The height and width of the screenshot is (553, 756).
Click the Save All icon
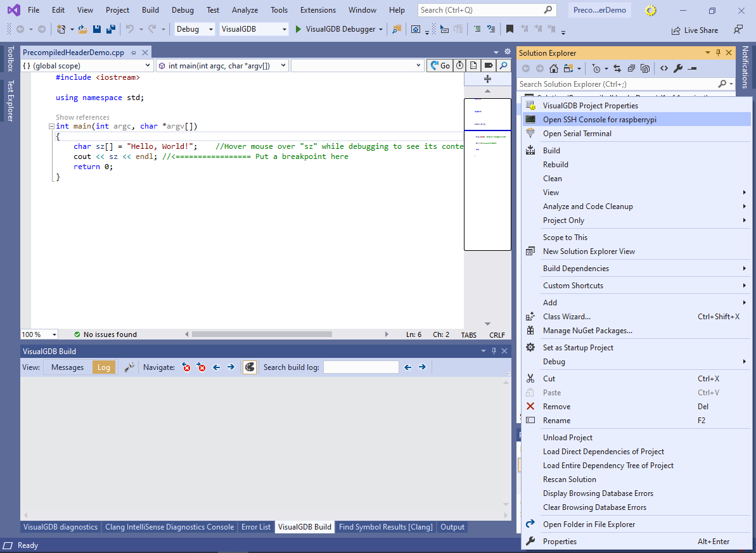(110, 29)
